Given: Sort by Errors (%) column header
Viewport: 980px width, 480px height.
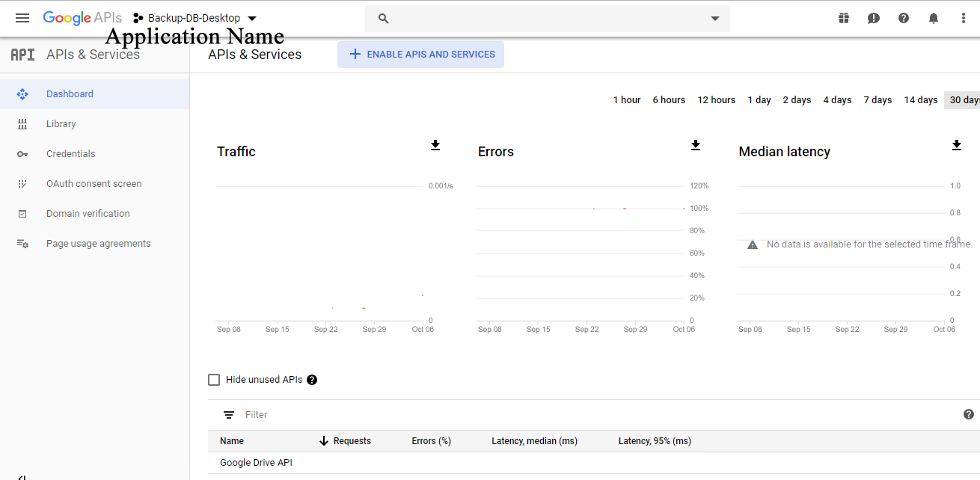Looking at the screenshot, I should coord(432,441).
